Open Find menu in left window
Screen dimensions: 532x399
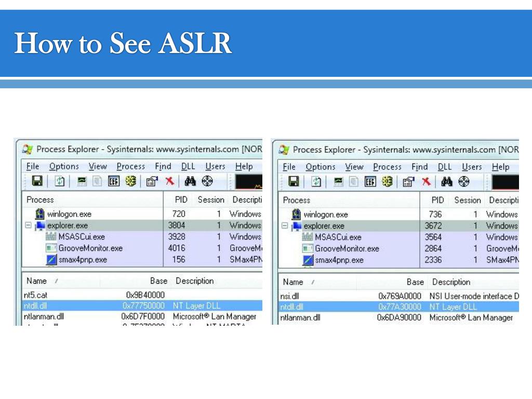[x=163, y=166]
